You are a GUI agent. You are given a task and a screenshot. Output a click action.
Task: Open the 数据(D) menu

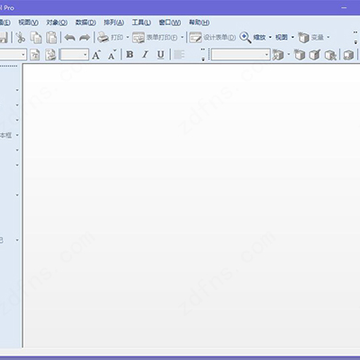tap(86, 23)
